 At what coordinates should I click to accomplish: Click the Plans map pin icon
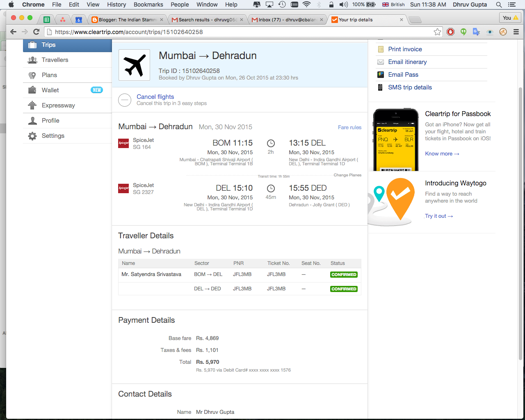pyautogui.click(x=32, y=75)
